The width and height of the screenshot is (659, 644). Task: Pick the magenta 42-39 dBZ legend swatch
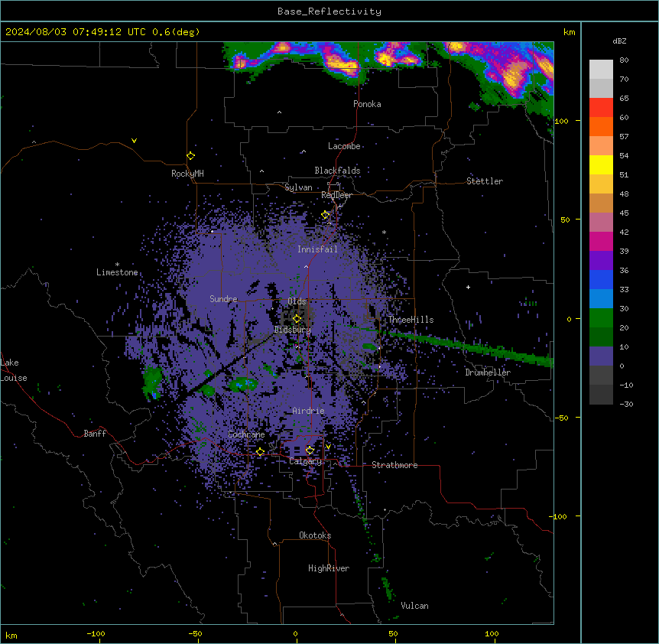(x=601, y=241)
